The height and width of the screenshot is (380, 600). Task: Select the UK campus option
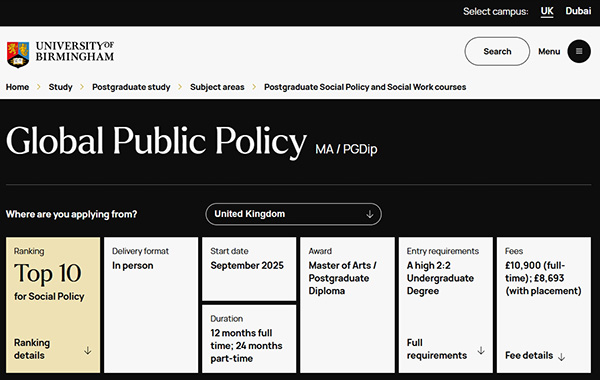pyautogui.click(x=547, y=11)
